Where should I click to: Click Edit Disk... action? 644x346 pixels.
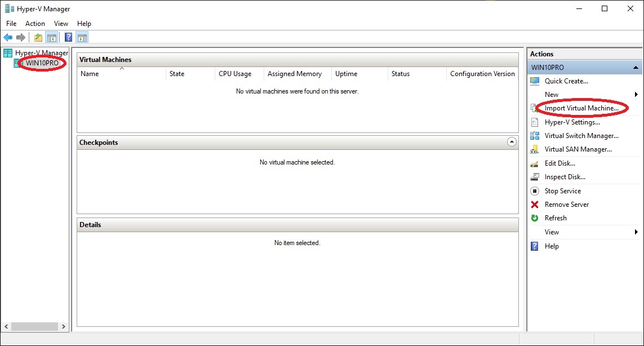point(560,163)
